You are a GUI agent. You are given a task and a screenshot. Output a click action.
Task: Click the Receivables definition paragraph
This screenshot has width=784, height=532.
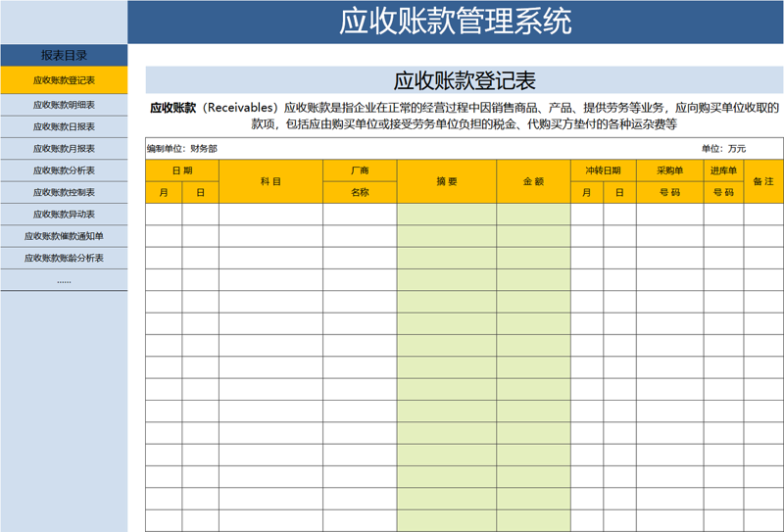(x=465, y=116)
